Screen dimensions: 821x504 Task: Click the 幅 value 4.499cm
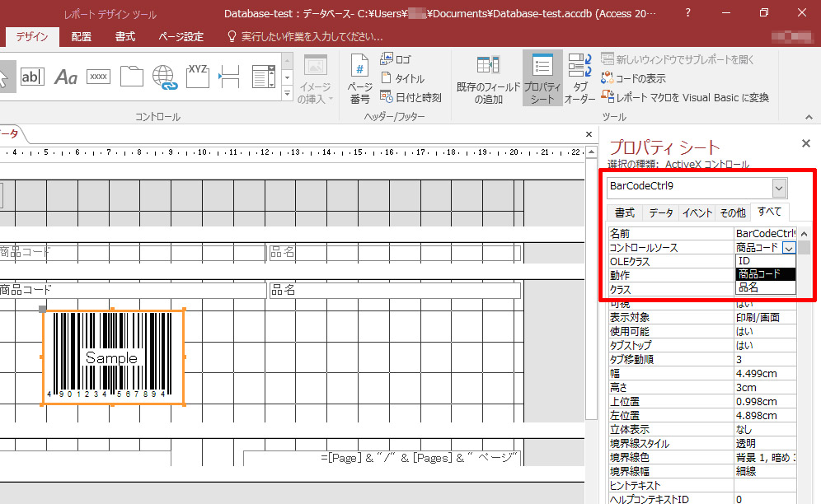click(765, 373)
